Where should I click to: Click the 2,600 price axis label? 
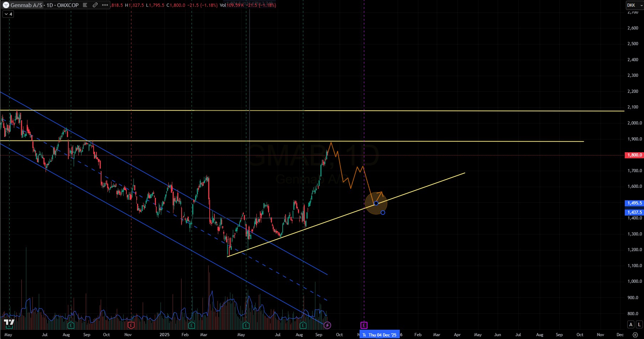pos(633,28)
